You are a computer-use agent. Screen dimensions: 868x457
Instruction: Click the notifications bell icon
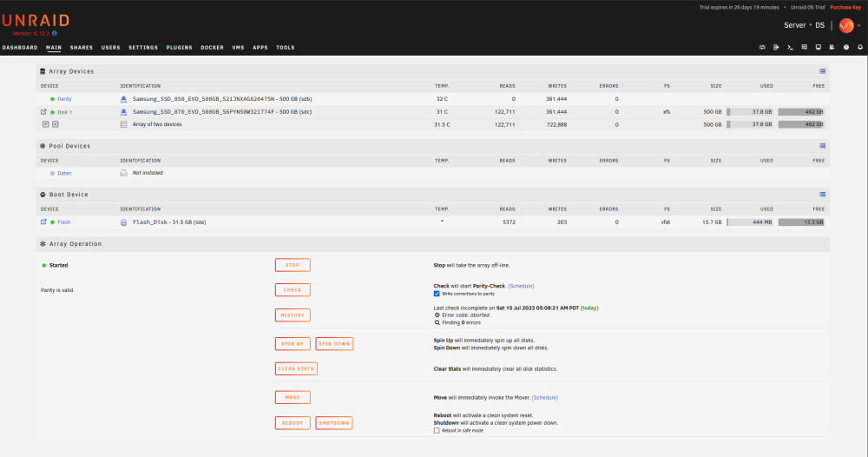[859, 47]
